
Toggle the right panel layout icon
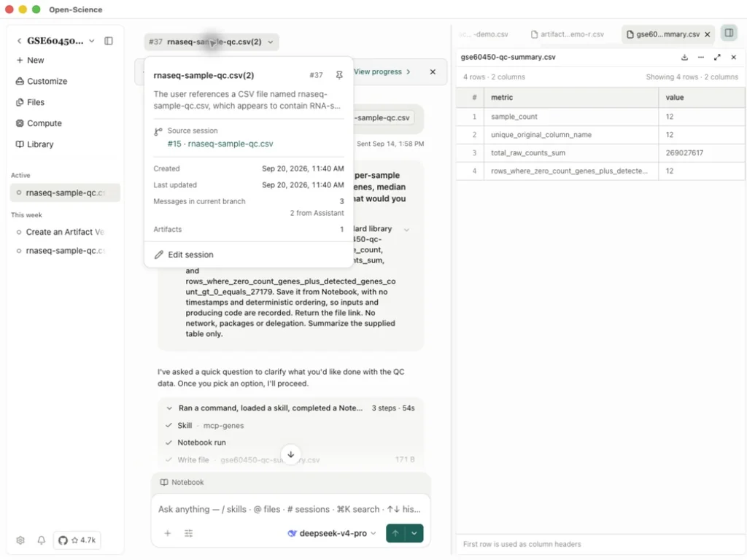[x=729, y=33]
